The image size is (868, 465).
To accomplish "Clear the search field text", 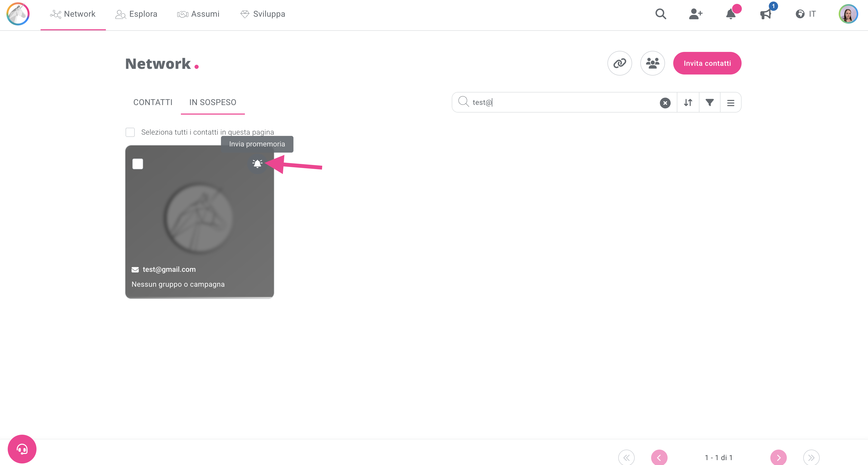I will (x=665, y=103).
